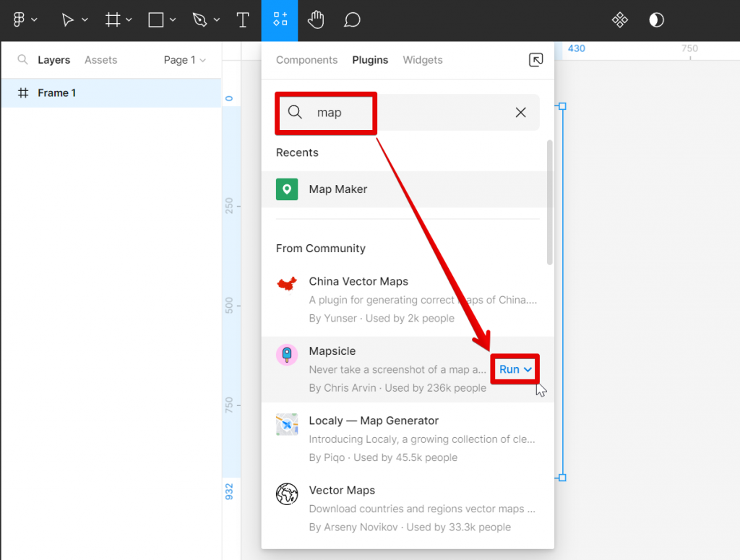740x560 pixels.
Task: Switch to the Components tab
Action: 306,60
